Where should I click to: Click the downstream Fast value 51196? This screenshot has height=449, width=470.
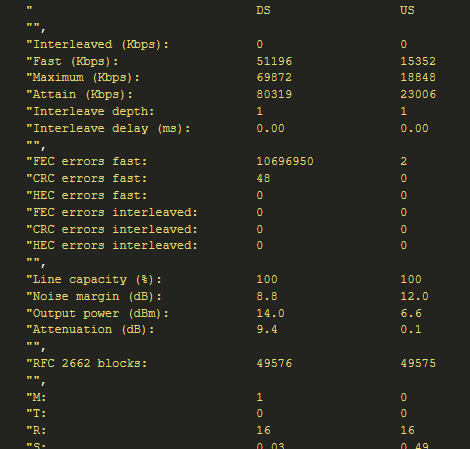[x=274, y=61]
